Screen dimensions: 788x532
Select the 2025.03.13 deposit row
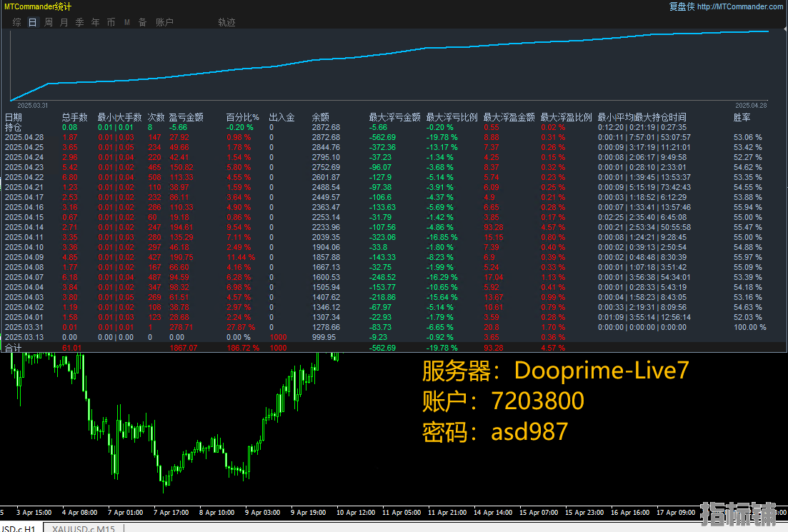coord(394,337)
